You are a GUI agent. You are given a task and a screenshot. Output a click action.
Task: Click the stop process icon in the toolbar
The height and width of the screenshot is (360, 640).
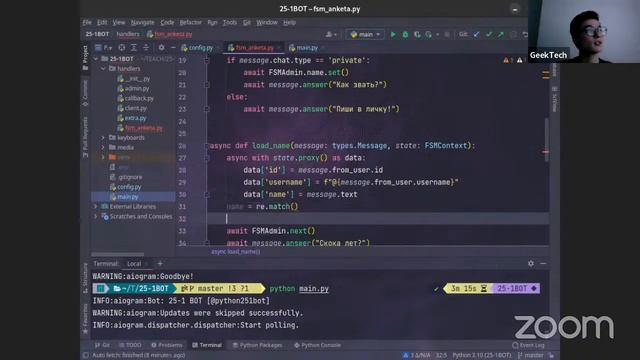click(447, 35)
